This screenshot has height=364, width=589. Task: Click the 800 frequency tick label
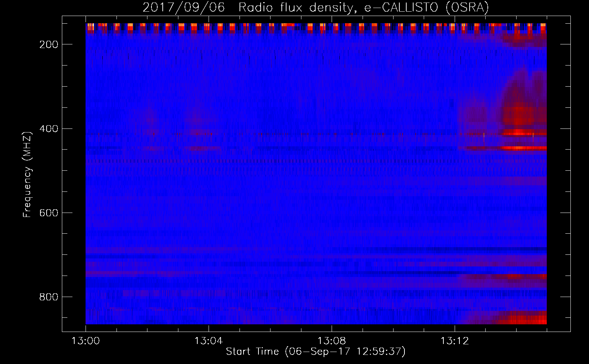(x=48, y=297)
